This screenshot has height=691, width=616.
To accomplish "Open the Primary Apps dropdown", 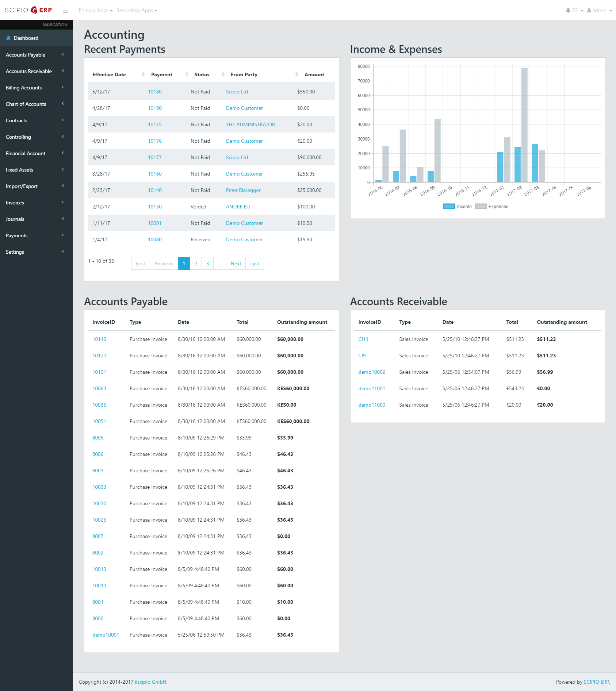I will tap(95, 10).
